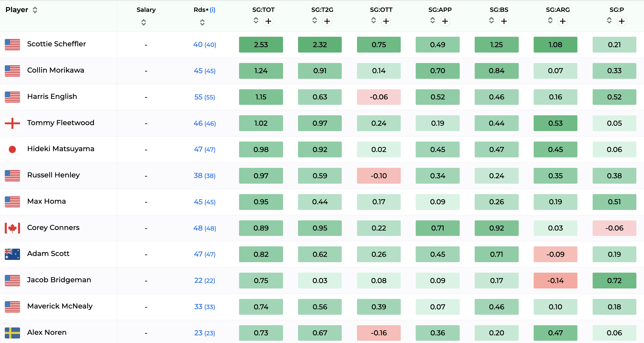Sort by SG:TOT using sort arrows
Viewport: 644px width, 343px height.
[256, 20]
